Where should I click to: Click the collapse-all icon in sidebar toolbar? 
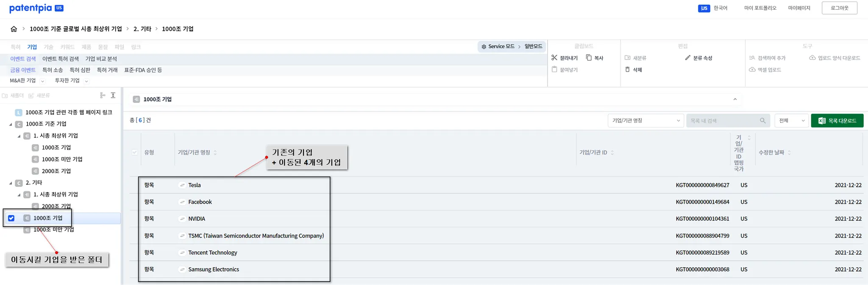click(113, 95)
